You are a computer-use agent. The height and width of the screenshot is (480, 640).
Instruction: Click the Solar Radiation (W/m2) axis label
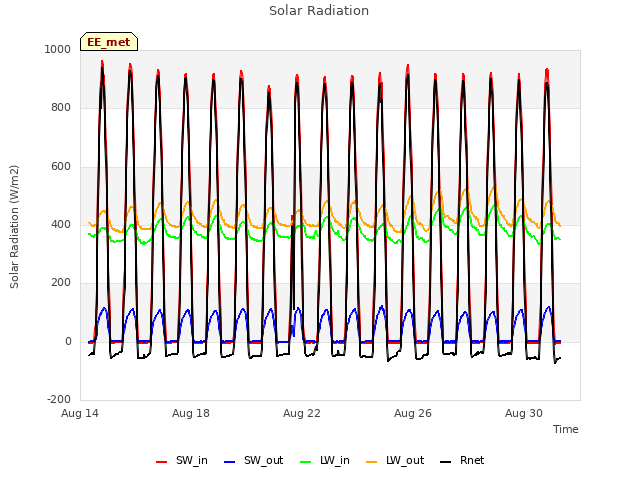(x=14, y=227)
